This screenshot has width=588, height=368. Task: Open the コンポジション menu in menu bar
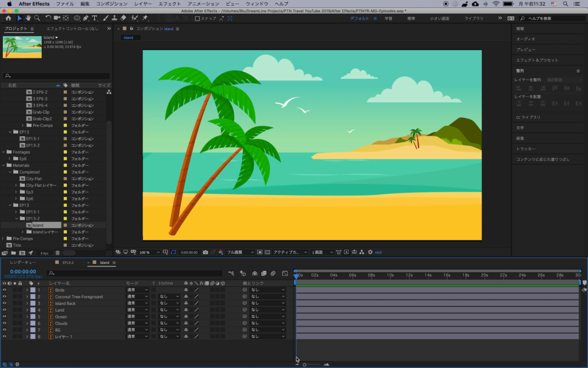[112, 3]
